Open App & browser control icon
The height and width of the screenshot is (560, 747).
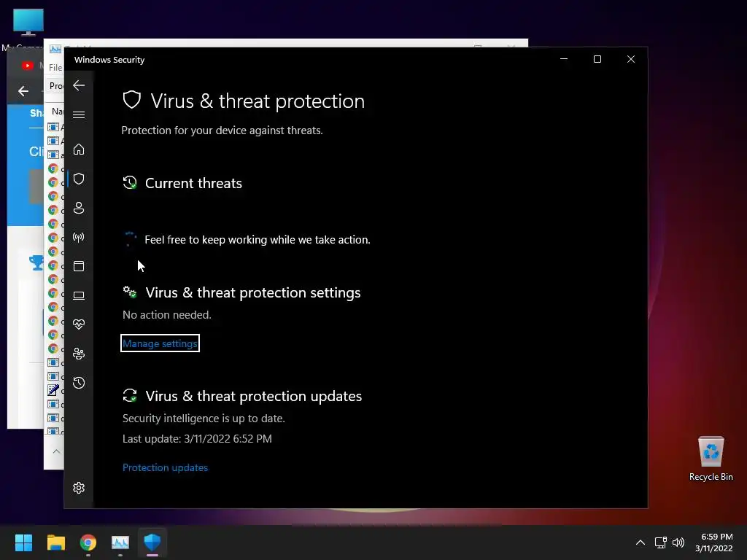[79, 266]
